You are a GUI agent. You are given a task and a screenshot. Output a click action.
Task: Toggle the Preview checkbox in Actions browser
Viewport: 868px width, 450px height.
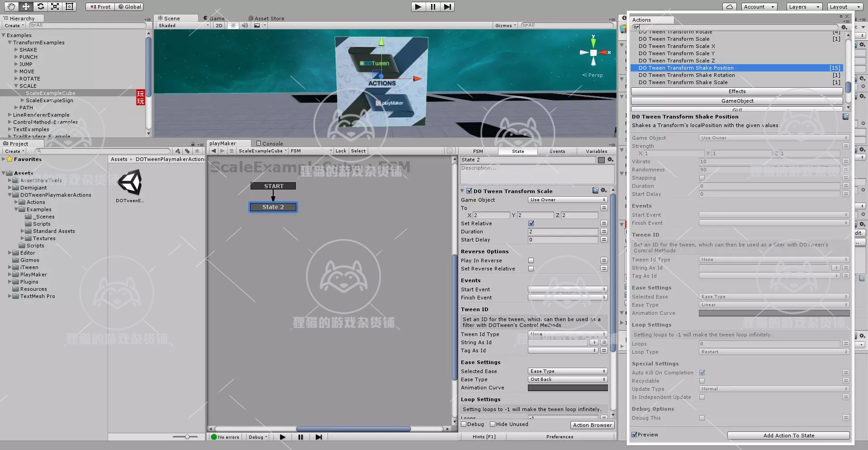click(635, 435)
